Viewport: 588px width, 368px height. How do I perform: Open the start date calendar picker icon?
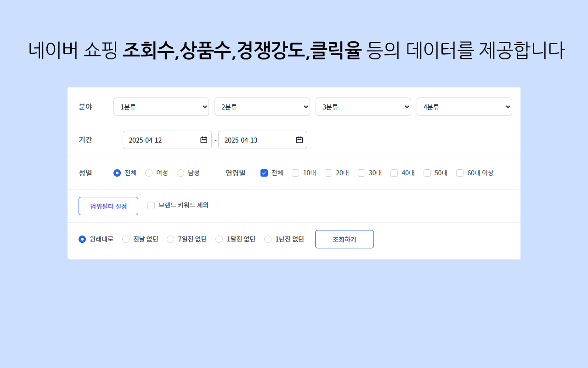point(204,140)
